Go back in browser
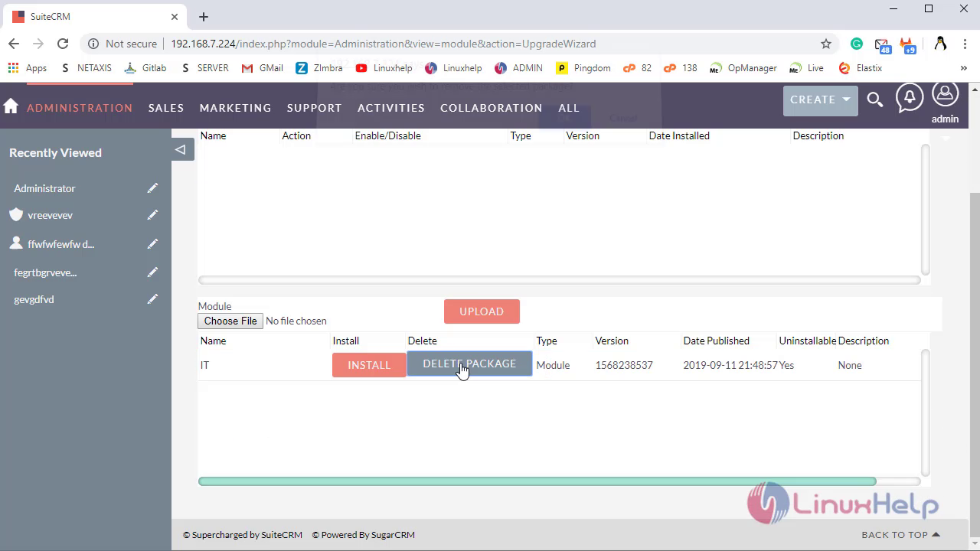The height and width of the screenshot is (551, 980). (14, 44)
